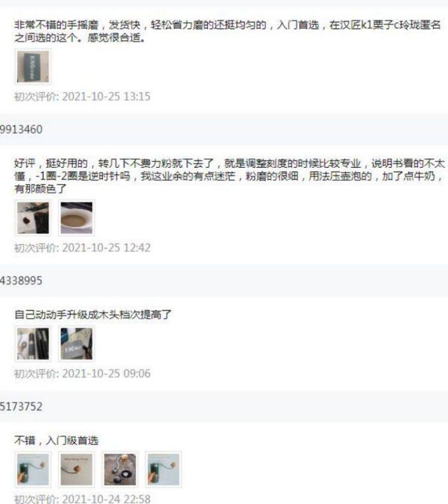Click the reviewer ID 5173752
The image size is (448, 504).
point(21,407)
